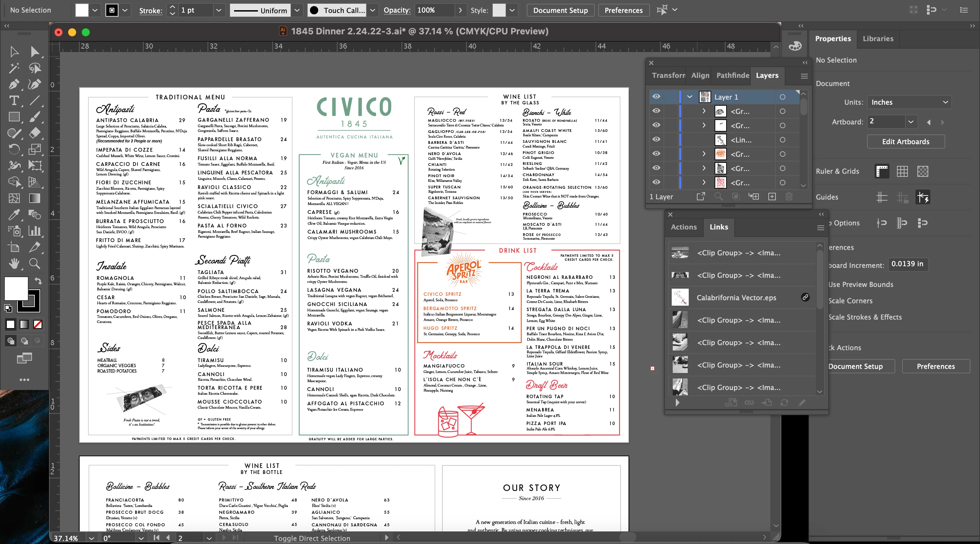This screenshot has height=544, width=980.
Task: Choose the Zoom tool
Action: coord(35,263)
